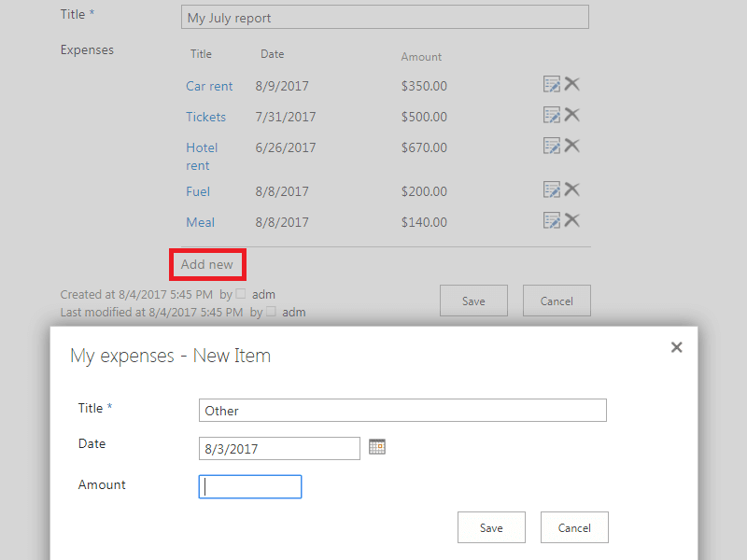Remove the Tickets expense row
Screen dimensions: 747x560
tap(572, 116)
